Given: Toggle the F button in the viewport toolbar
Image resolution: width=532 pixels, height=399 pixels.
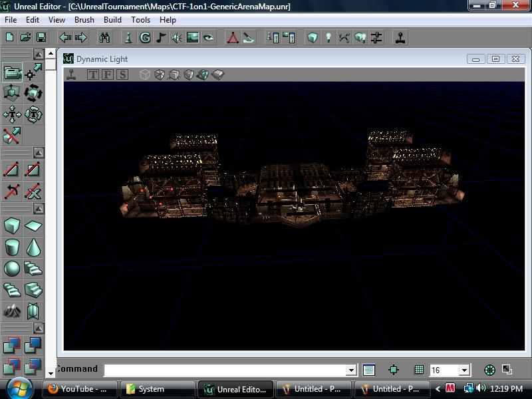Looking at the screenshot, I should pos(107,74).
